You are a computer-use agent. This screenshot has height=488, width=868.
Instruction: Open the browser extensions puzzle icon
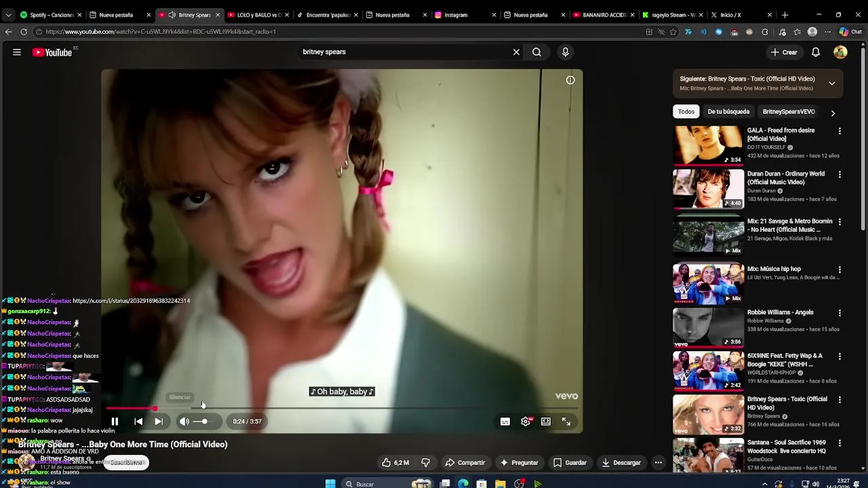pos(765,32)
